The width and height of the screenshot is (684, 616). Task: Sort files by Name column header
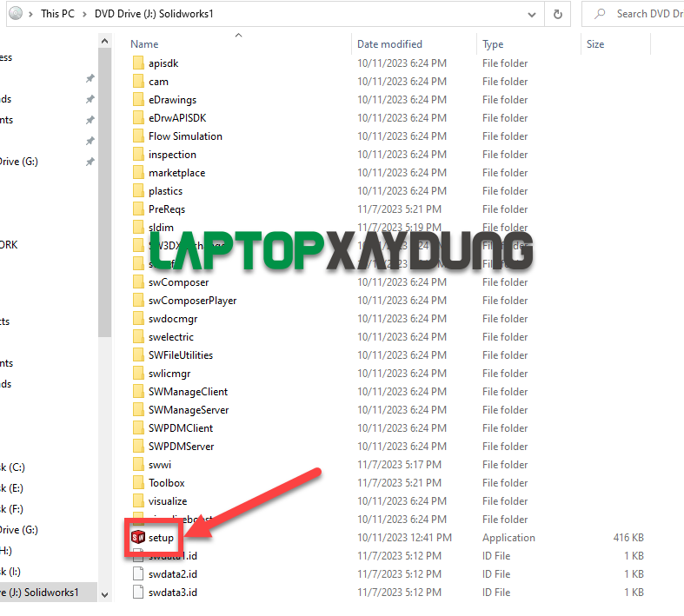[144, 44]
